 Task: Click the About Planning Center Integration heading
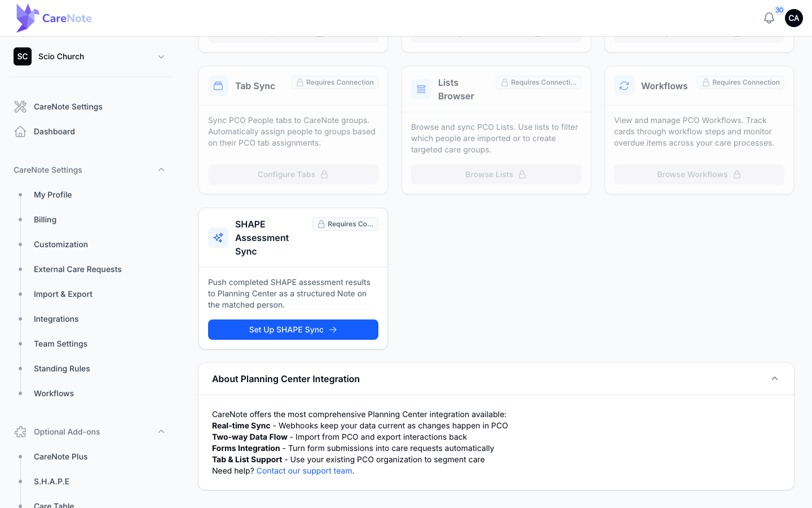[x=286, y=379]
